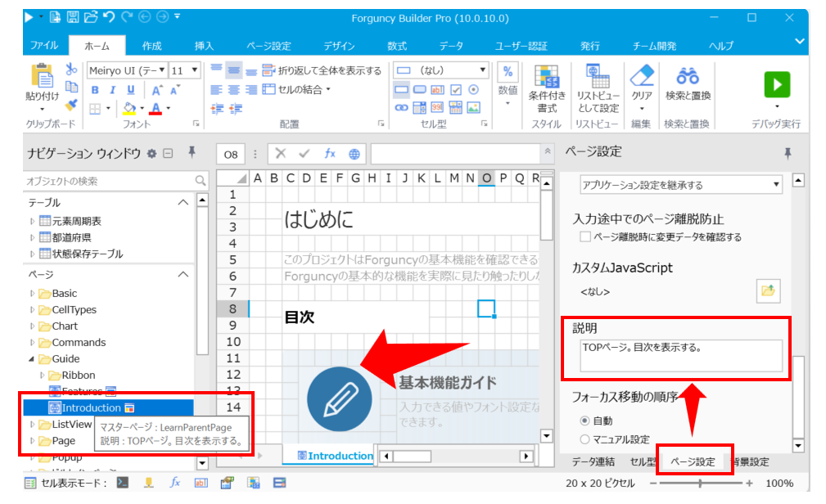Viewport: 826px width, 504px height.
Task: Open the 数値 number format button
Action: click(508, 86)
